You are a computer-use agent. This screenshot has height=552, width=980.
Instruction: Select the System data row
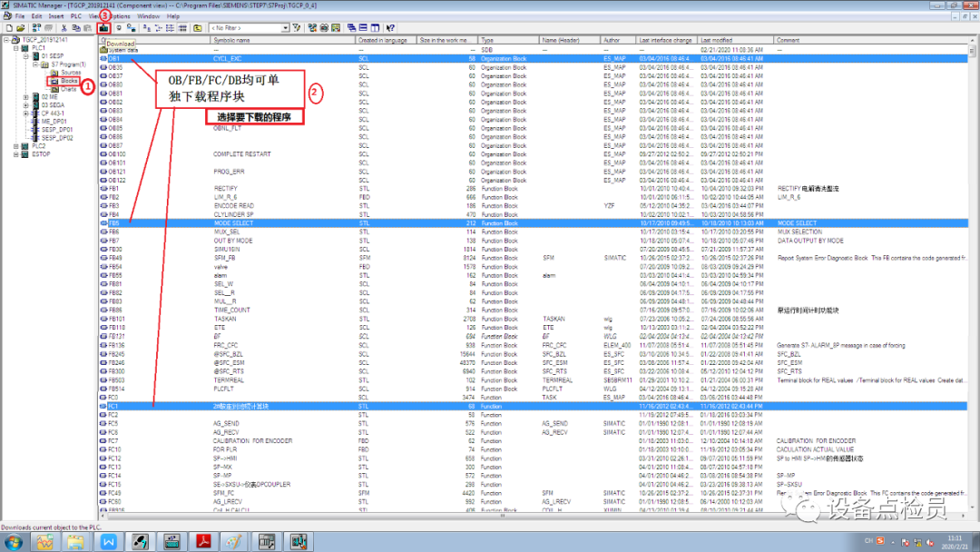point(534,49)
